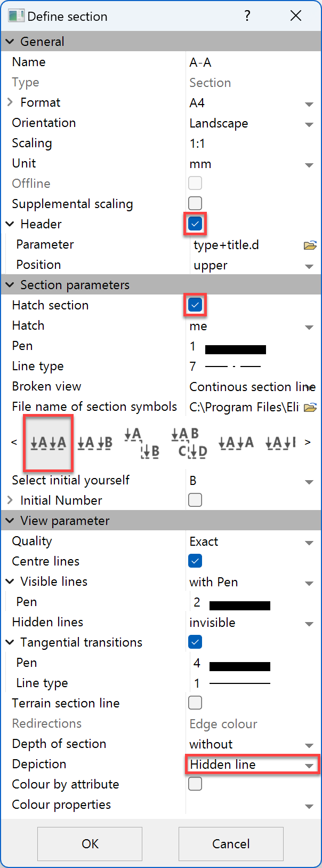322x868 pixels.
Task: Uncheck the Hatch section checkbox
Action: pyautogui.click(x=195, y=305)
